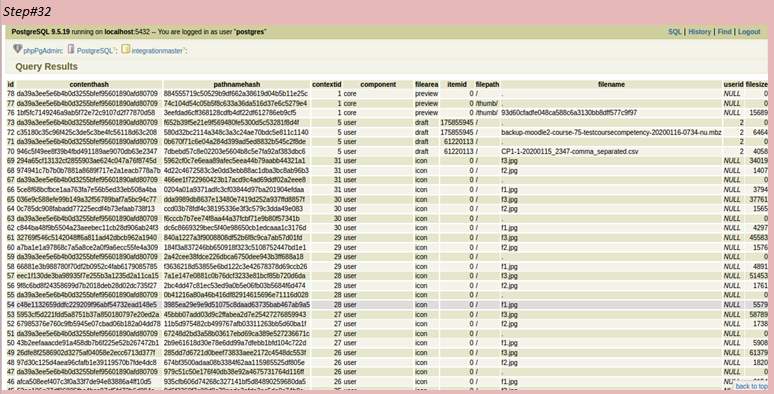
Task: Open the SQL link in top bar
Action: pyautogui.click(x=674, y=32)
